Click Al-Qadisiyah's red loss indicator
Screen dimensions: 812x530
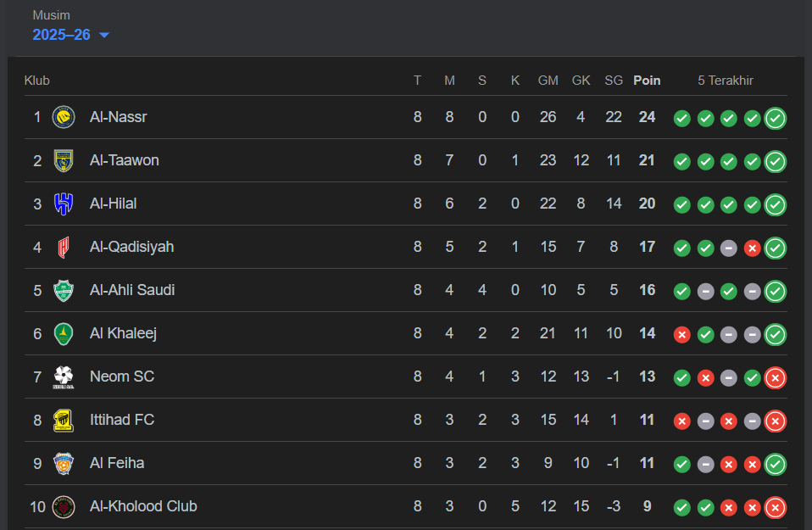coord(752,248)
